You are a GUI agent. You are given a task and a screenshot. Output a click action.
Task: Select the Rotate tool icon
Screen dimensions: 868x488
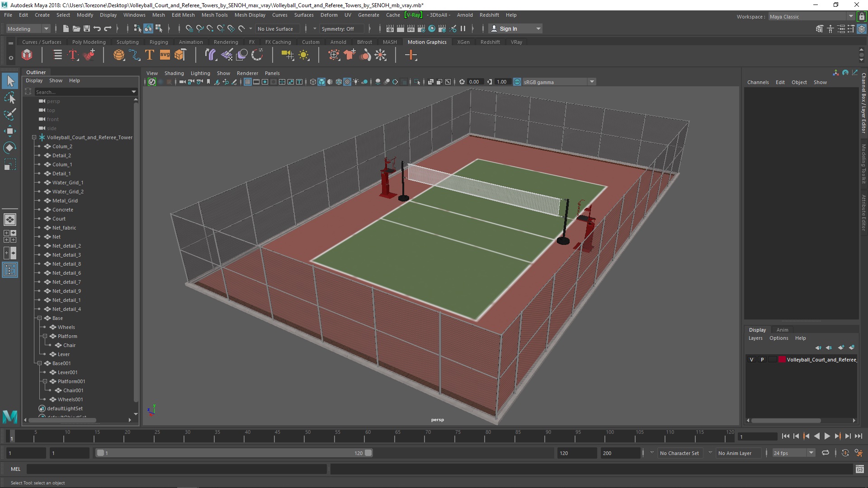[x=9, y=148]
